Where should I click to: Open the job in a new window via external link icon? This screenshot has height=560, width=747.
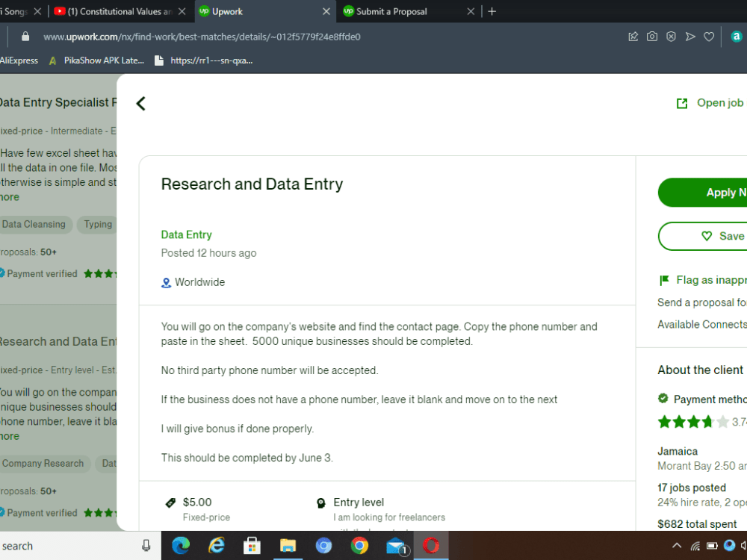click(x=681, y=102)
